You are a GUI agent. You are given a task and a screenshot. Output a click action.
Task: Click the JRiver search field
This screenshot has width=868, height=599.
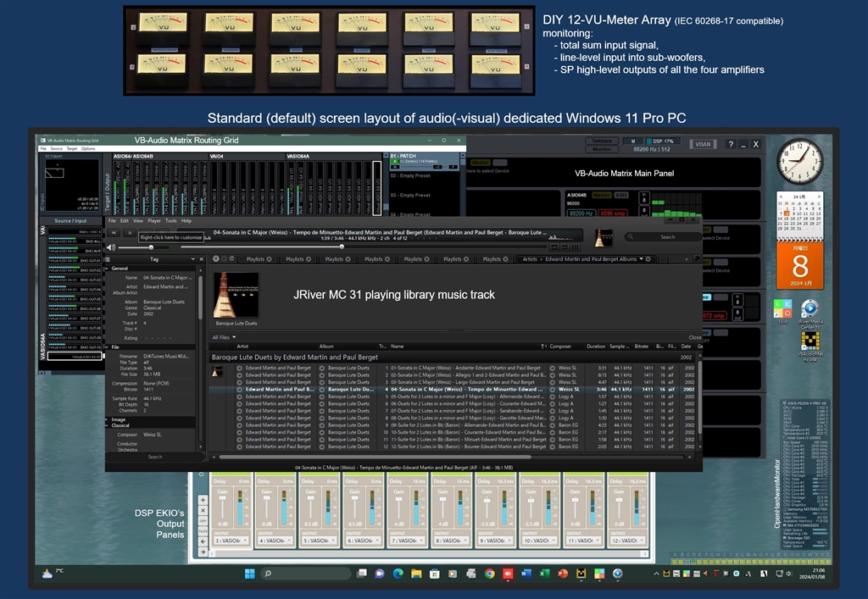(667, 237)
